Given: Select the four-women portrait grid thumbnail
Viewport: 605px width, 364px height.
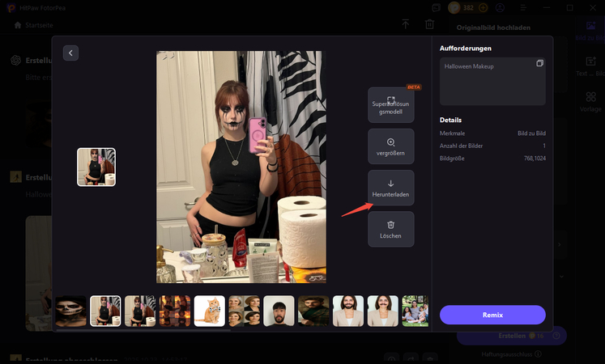Looking at the screenshot, I should point(245,311).
